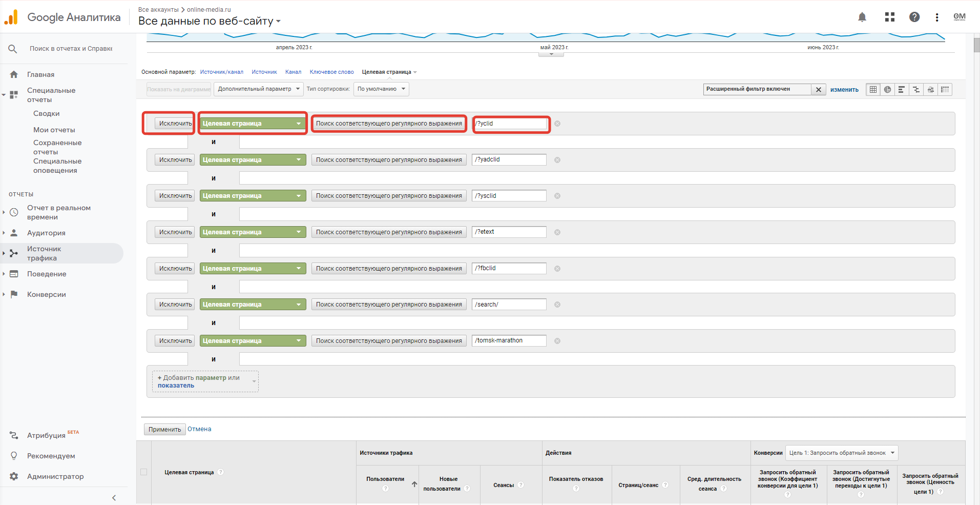The width and height of the screenshot is (980, 505).
Task: Remove the /tomsk-marathon filter row
Action: pyautogui.click(x=557, y=341)
